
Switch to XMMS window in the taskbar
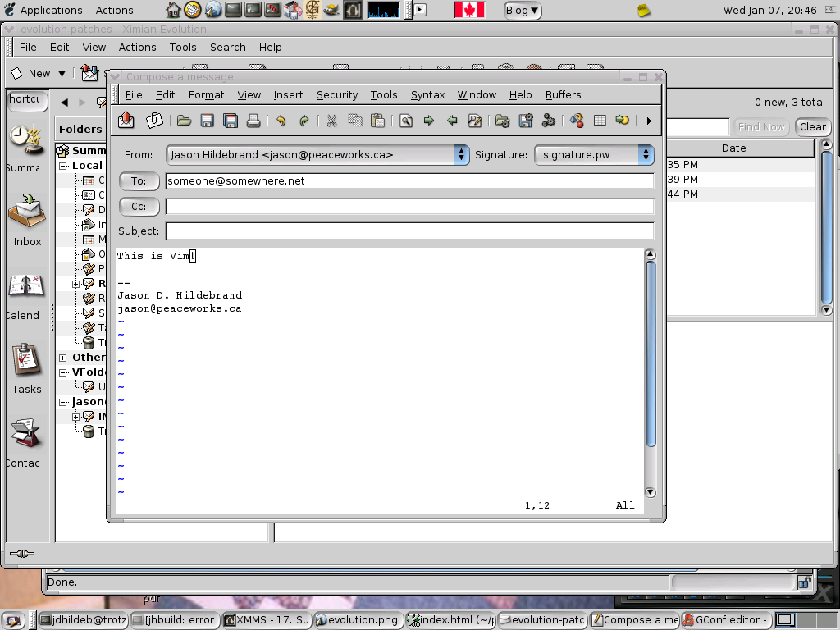point(267,620)
